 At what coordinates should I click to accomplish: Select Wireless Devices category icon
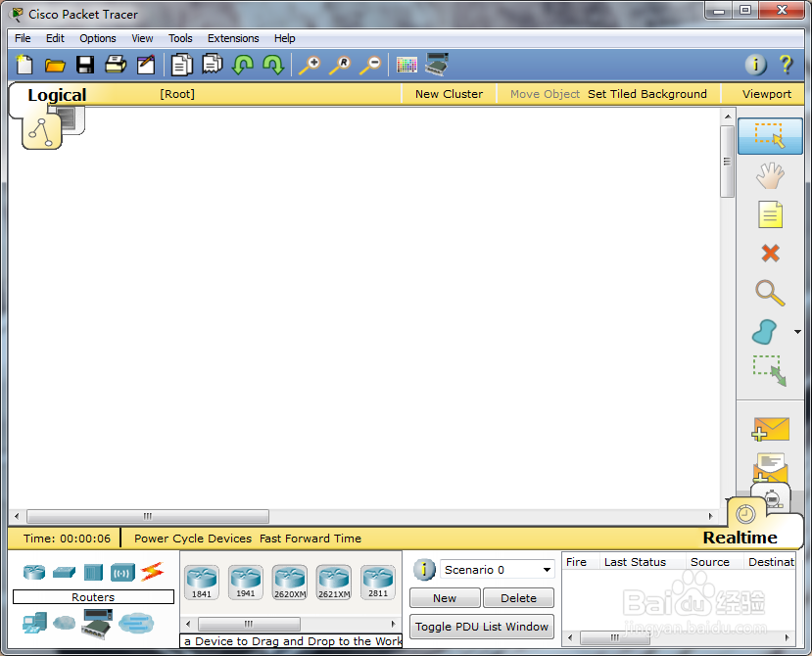pyautogui.click(x=122, y=573)
